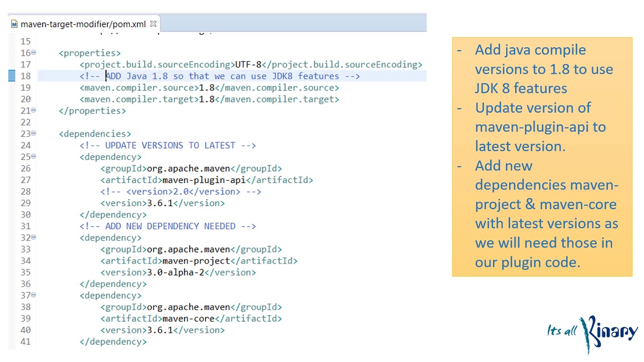Click the maven-project artifactId text
The image size is (644, 362).
click(196, 261)
